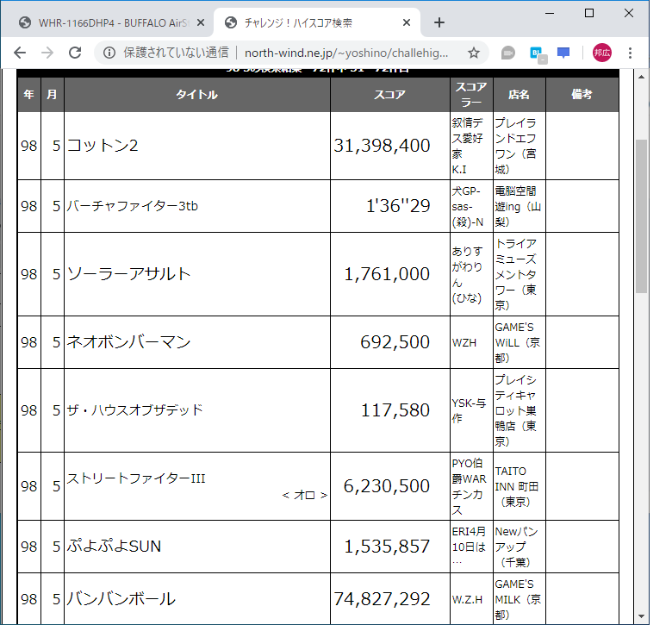Click the 年 column header

29,94
